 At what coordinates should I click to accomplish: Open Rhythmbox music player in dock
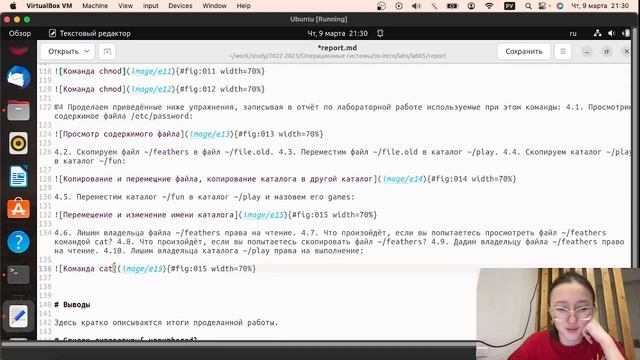click(x=18, y=143)
